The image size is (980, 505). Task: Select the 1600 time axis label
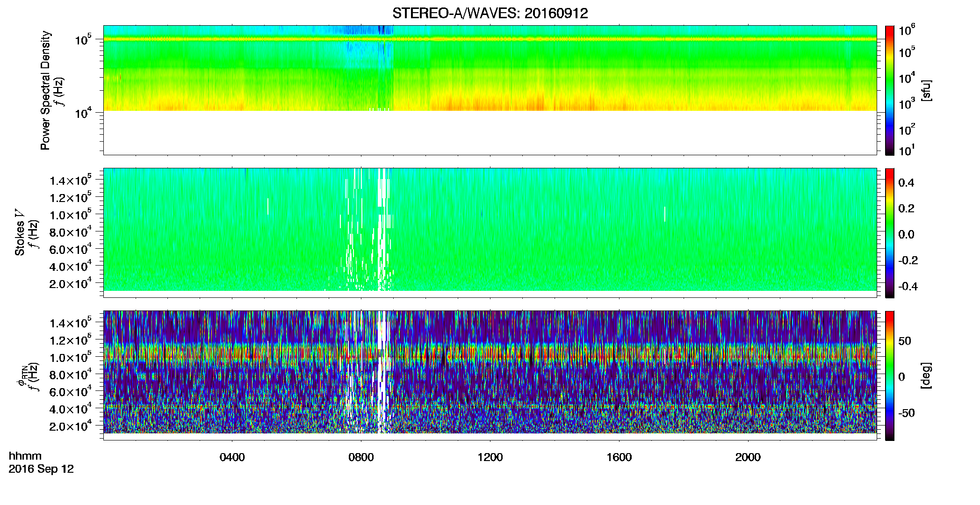tap(619, 457)
